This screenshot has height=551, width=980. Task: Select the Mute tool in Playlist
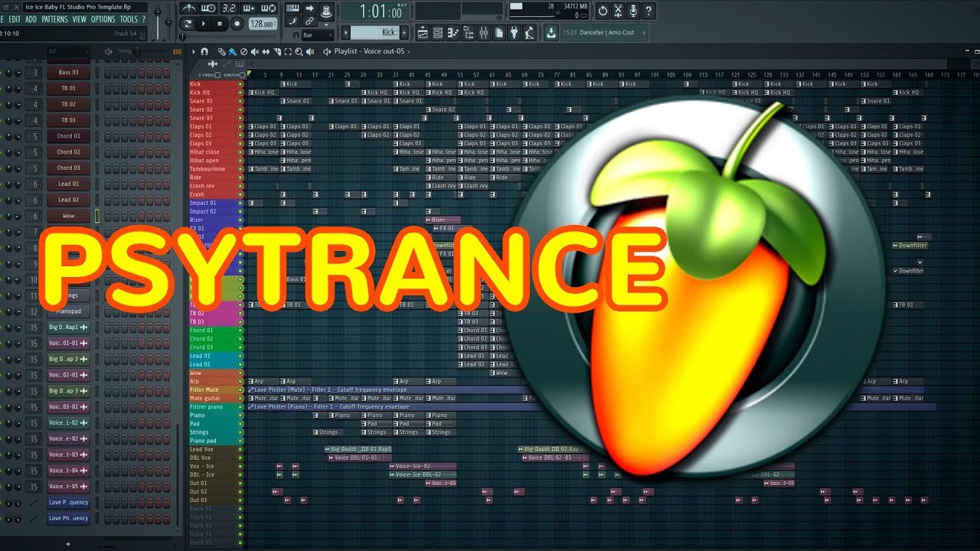[x=255, y=51]
